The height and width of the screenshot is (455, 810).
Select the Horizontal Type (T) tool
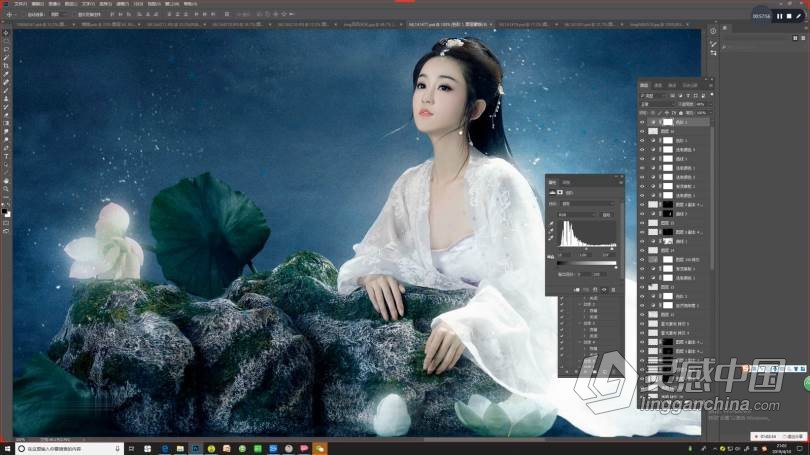click(x=6, y=156)
